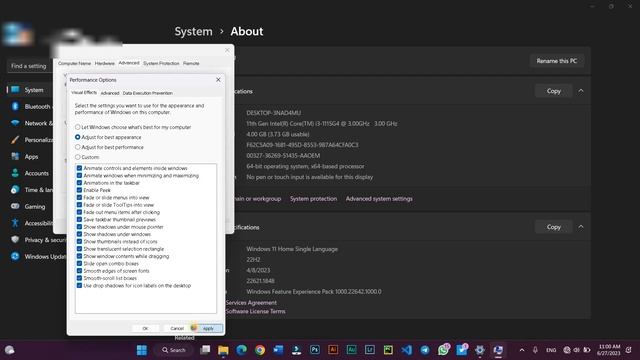Uncheck Animate controls and elements inside windows
Image resolution: width=640 pixels, height=360 pixels.
click(79, 168)
